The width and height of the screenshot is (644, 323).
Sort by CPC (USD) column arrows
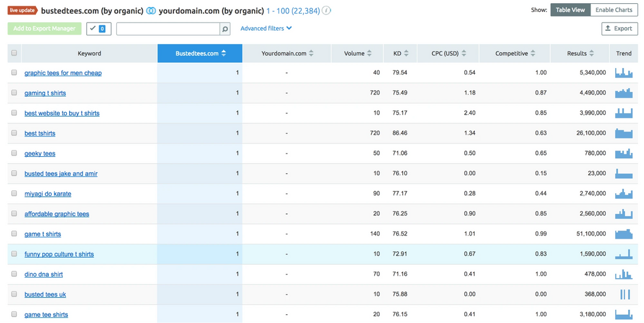(465, 54)
